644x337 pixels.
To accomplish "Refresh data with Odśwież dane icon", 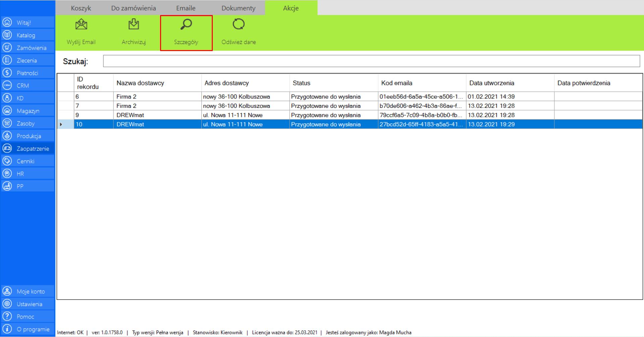I will tap(239, 25).
